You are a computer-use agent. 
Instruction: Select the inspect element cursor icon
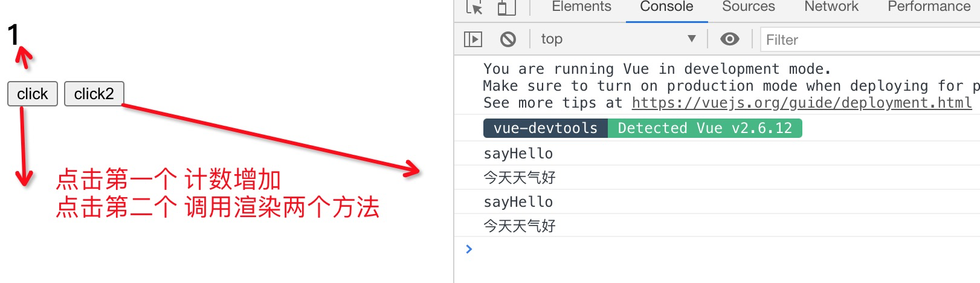474,7
